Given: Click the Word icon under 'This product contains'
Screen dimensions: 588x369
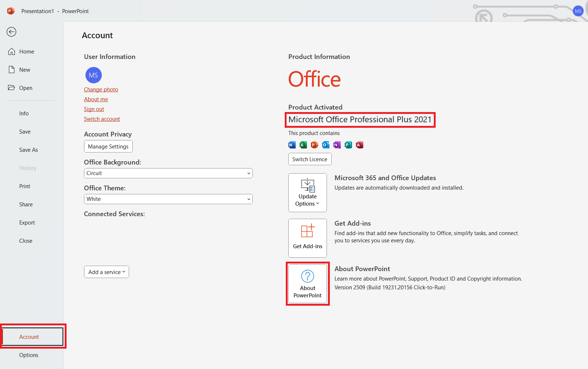Looking at the screenshot, I should [292, 144].
